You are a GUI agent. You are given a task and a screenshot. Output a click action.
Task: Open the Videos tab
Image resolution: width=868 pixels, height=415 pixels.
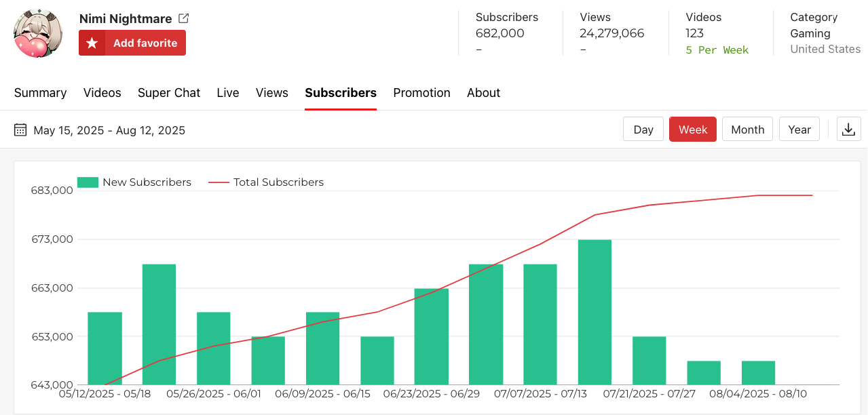point(102,93)
